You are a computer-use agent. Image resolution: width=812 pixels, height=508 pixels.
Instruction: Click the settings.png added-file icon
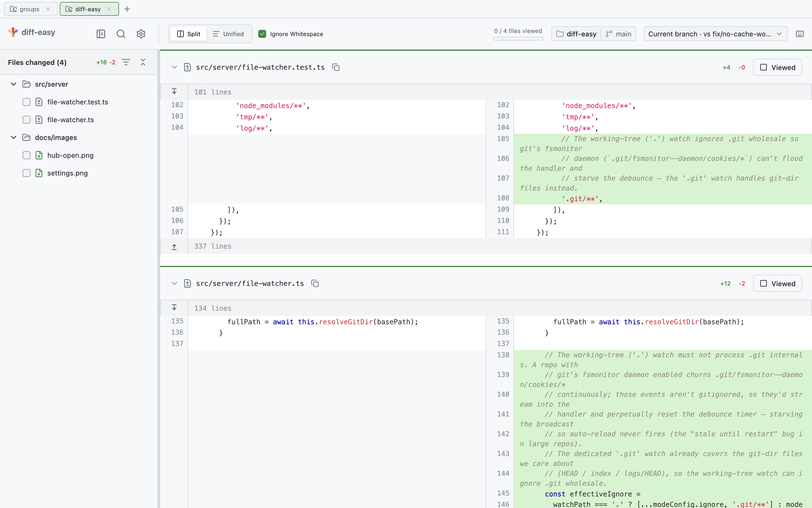tap(39, 173)
